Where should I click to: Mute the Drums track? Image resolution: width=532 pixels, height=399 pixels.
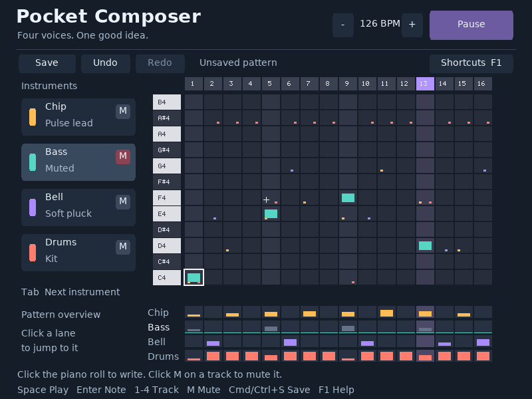click(123, 247)
